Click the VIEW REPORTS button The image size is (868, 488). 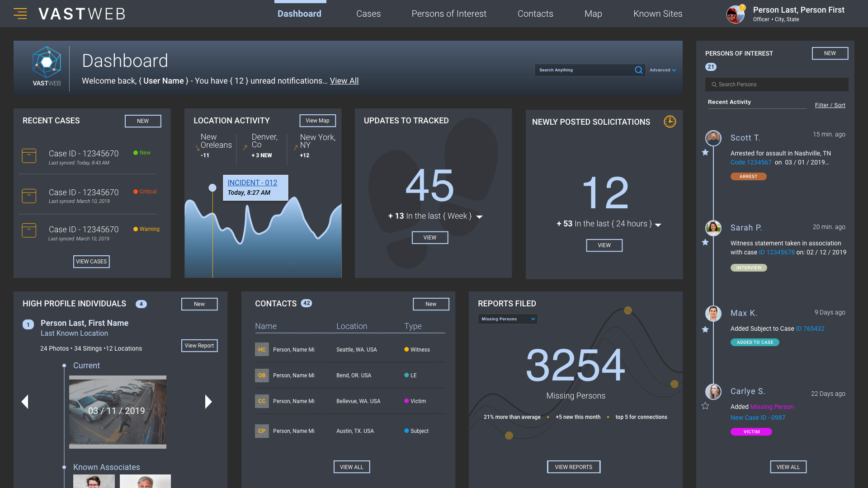(x=574, y=467)
